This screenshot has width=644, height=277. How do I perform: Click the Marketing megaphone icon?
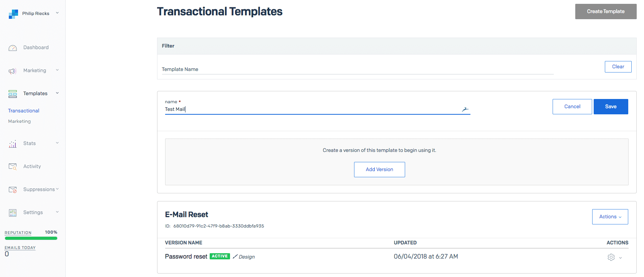[x=13, y=71]
